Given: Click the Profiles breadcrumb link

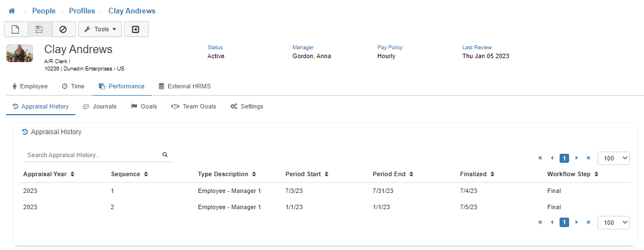Looking at the screenshot, I should [x=82, y=11].
